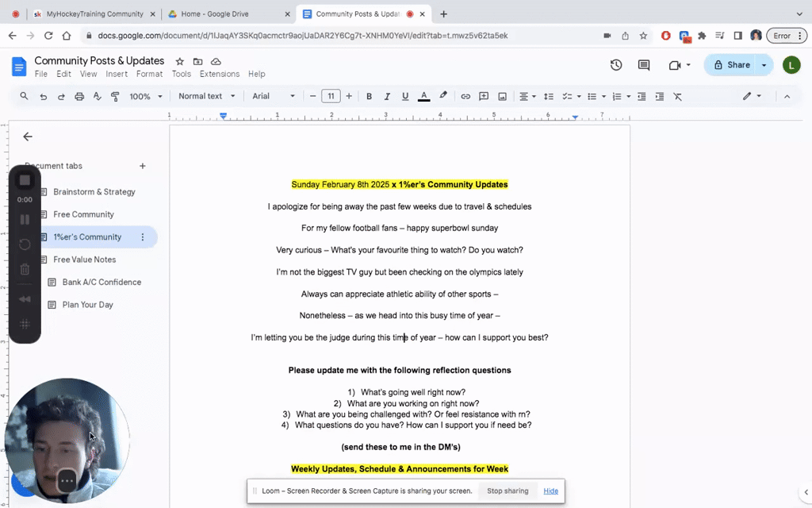
Task: Collapse the document tabs panel back arrow
Action: [28, 137]
